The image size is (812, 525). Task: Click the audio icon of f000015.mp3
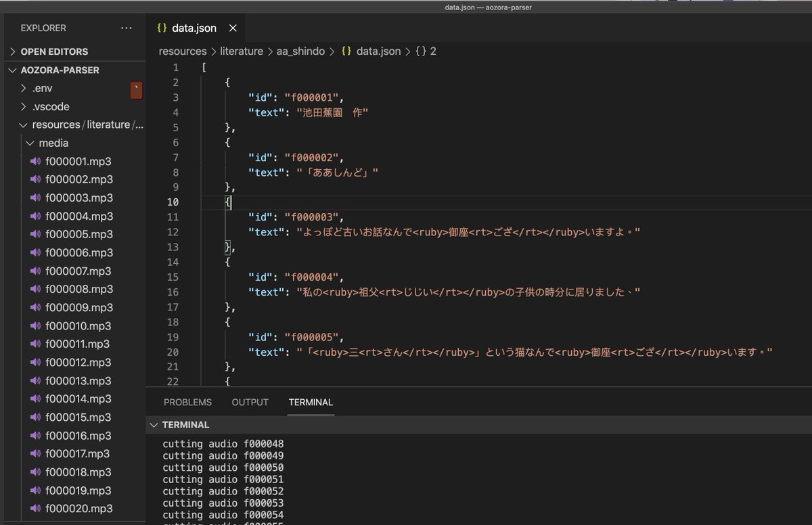coord(35,417)
